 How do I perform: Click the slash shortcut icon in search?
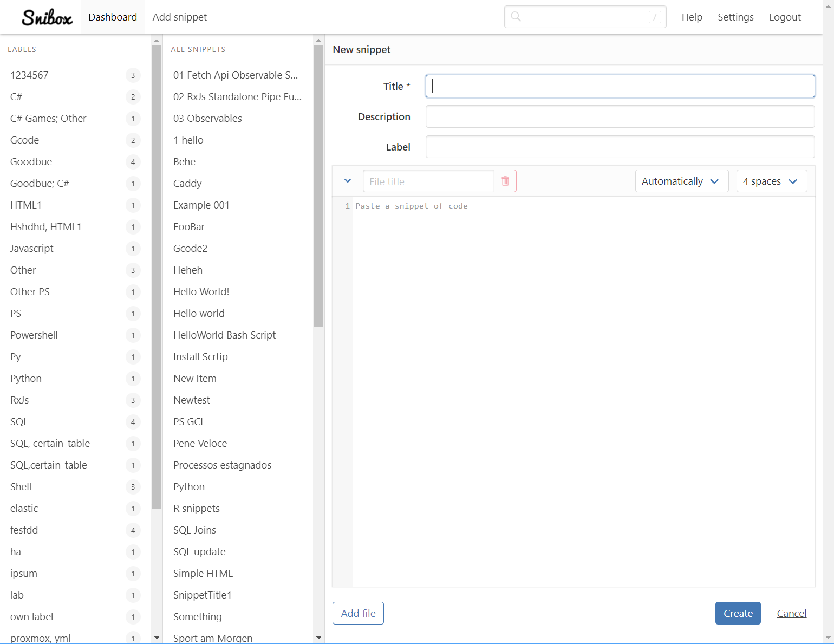pos(655,17)
